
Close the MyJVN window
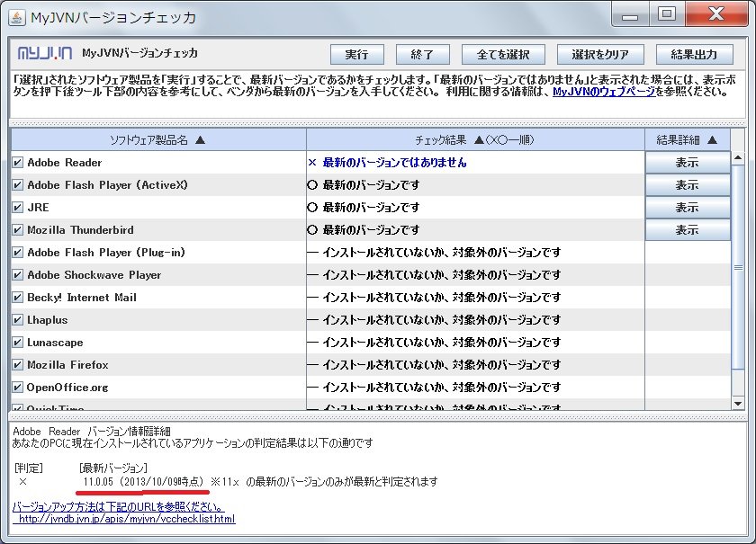(716, 14)
